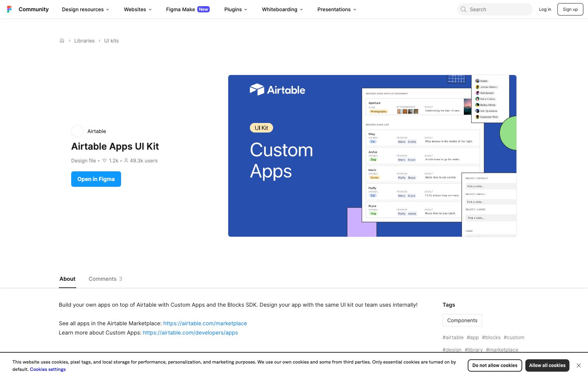Click the #airtable tag

coord(453,337)
